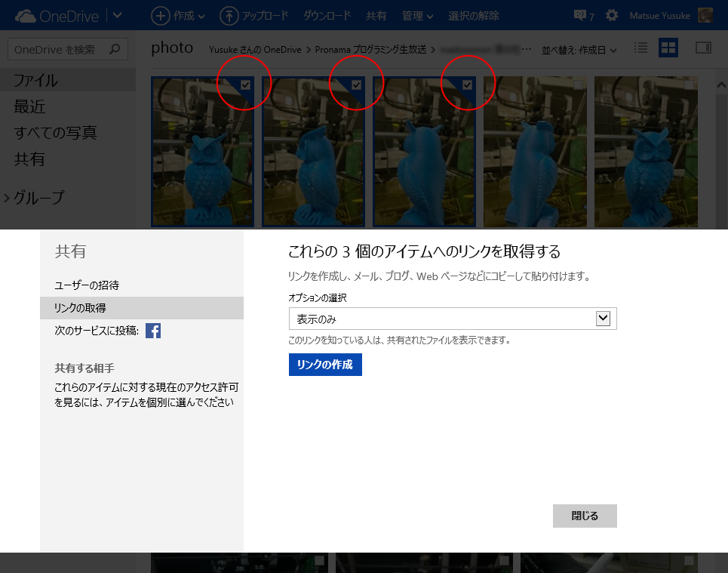Open the notifications icon showing 7

[x=579, y=15]
